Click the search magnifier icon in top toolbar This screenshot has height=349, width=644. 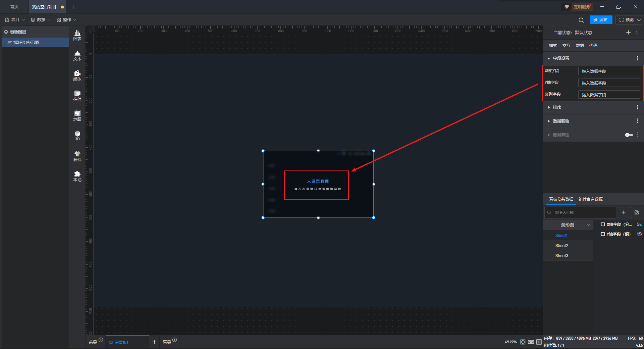tap(581, 20)
